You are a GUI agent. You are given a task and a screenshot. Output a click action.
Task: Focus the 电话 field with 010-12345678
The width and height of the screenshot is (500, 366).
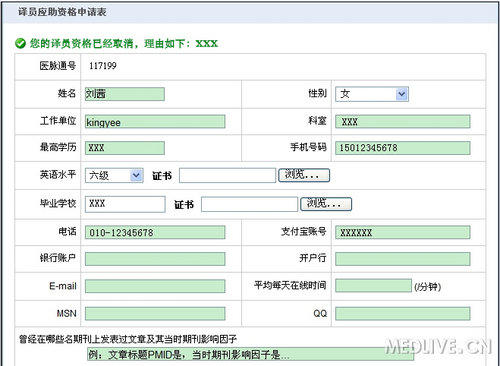tap(155, 232)
